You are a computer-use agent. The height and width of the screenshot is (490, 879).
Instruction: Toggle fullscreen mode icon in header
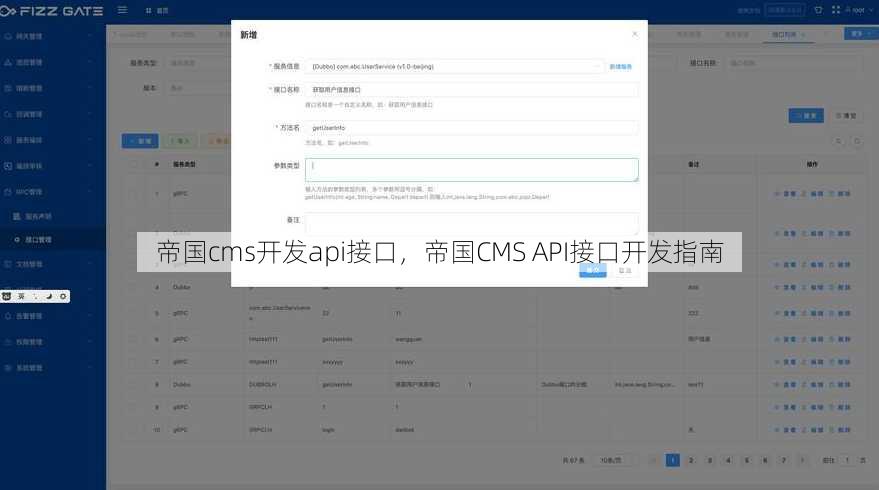coord(836,10)
